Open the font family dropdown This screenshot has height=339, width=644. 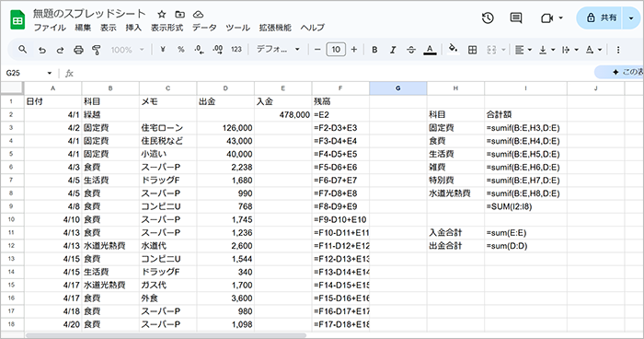[278, 50]
